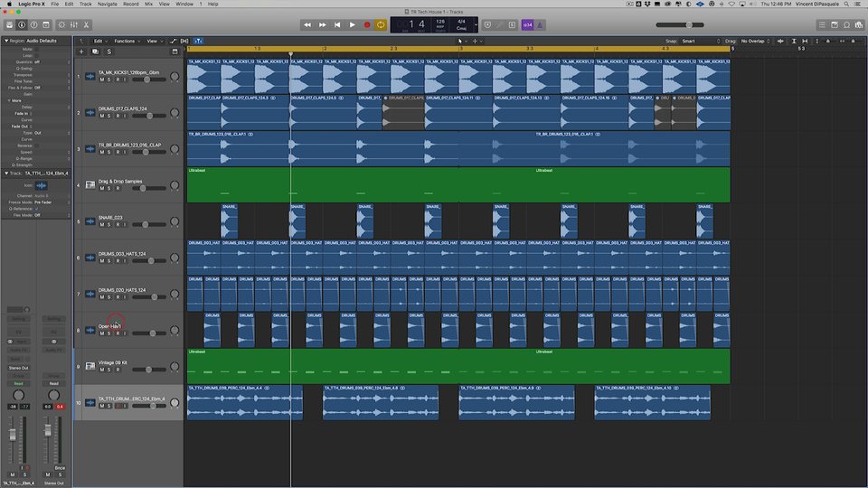Open the View menu in Tracks area
This screenshot has height=488, width=868.
pyautogui.click(x=154, y=41)
